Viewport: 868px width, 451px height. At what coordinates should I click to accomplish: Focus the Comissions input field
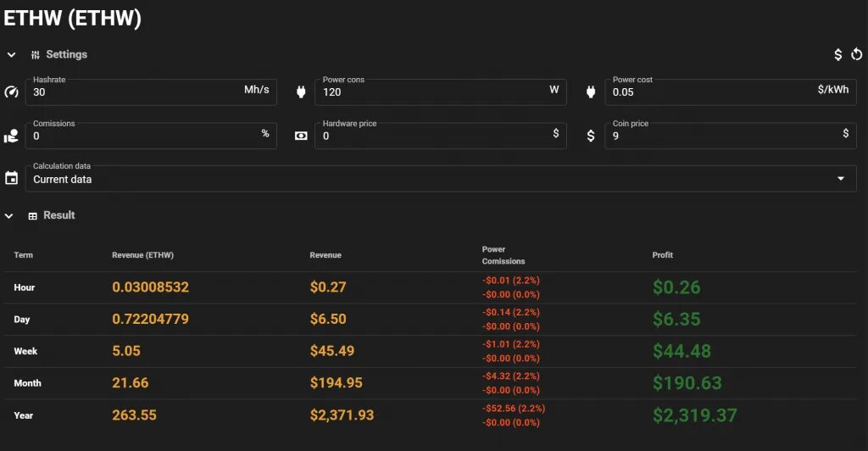(x=151, y=136)
